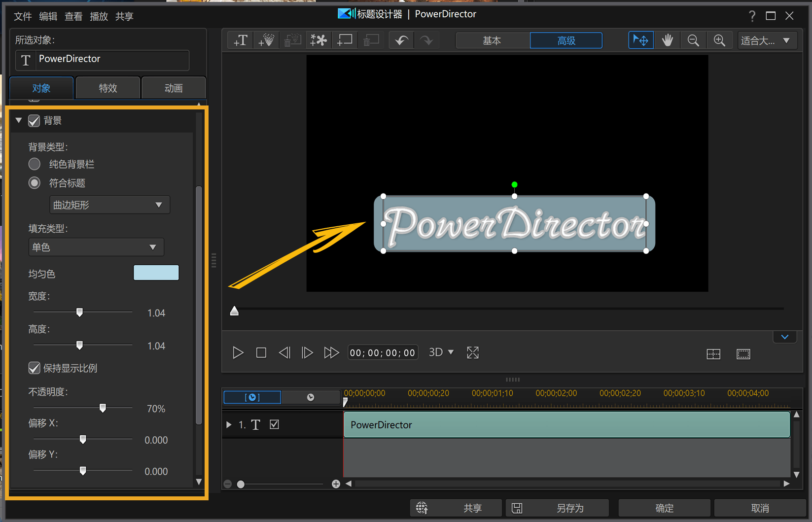The image size is (812, 522).
Task: Click the insert text icon
Action: [x=241, y=40]
